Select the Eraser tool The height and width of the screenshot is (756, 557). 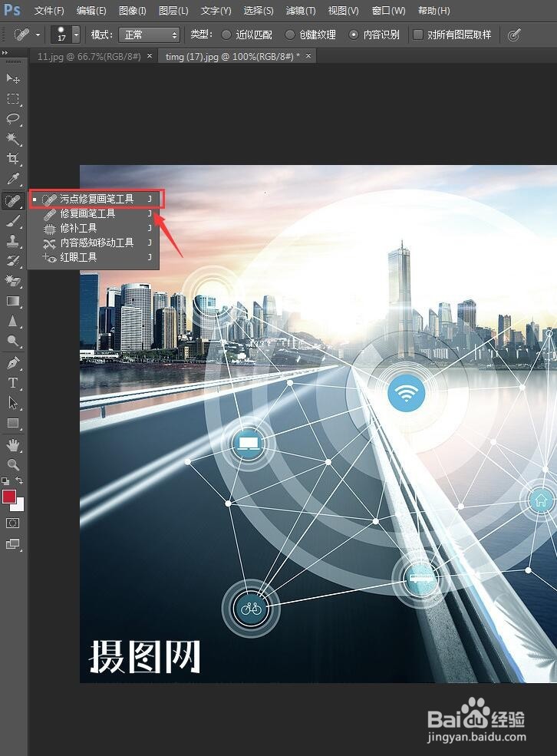click(13, 281)
